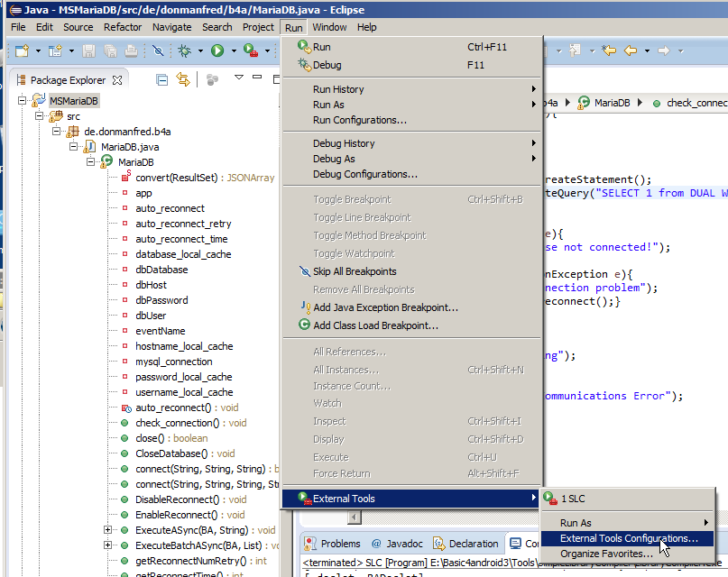The image size is (728, 577).
Task: Open the Refactor menu
Action: (x=123, y=27)
